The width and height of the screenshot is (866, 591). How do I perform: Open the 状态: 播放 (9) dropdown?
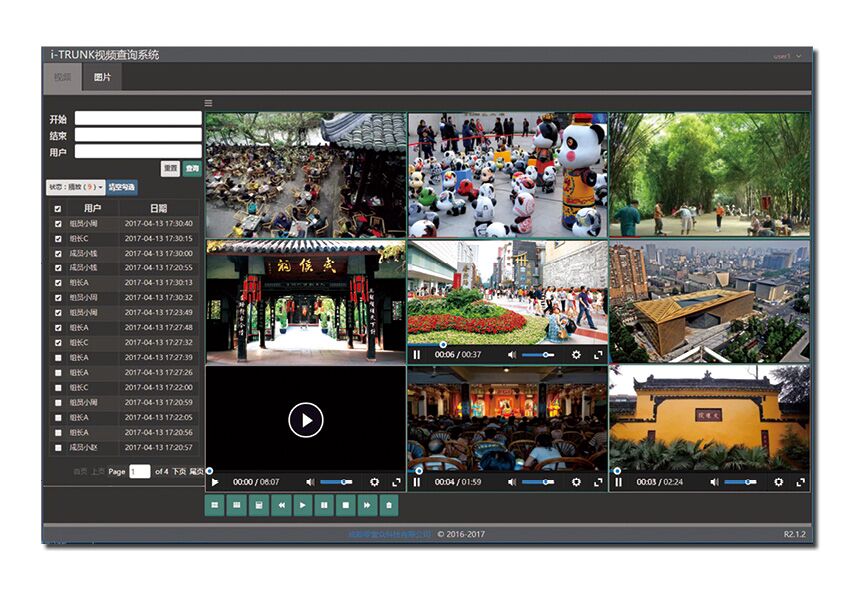pyautogui.click(x=75, y=187)
